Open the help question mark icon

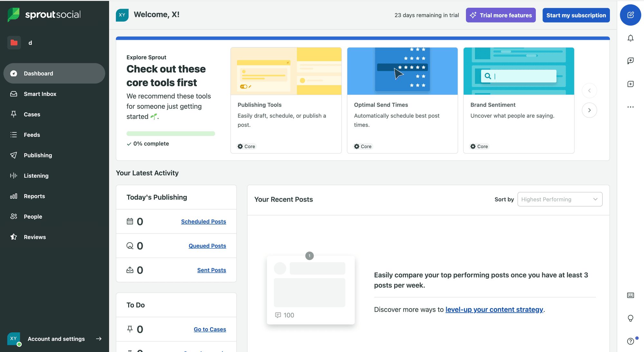630,341
